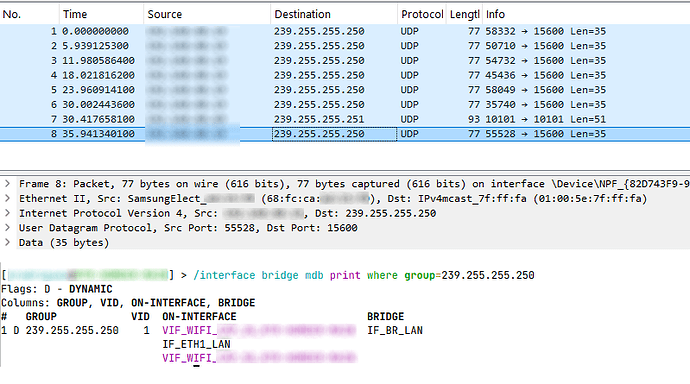690x384 pixels.
Task: Click destination cell of selected packet 8
Action: click(334, 134)
